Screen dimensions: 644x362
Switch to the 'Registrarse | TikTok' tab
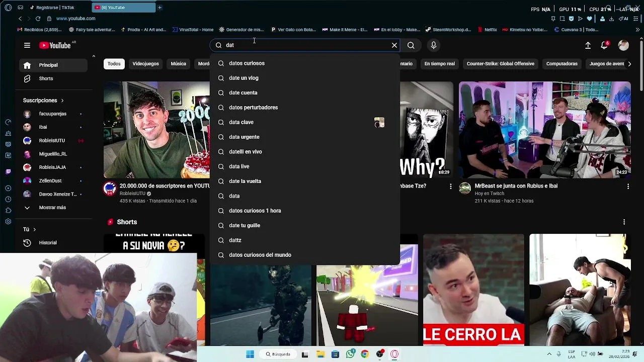pyautogui.click(x=55, y=8)
